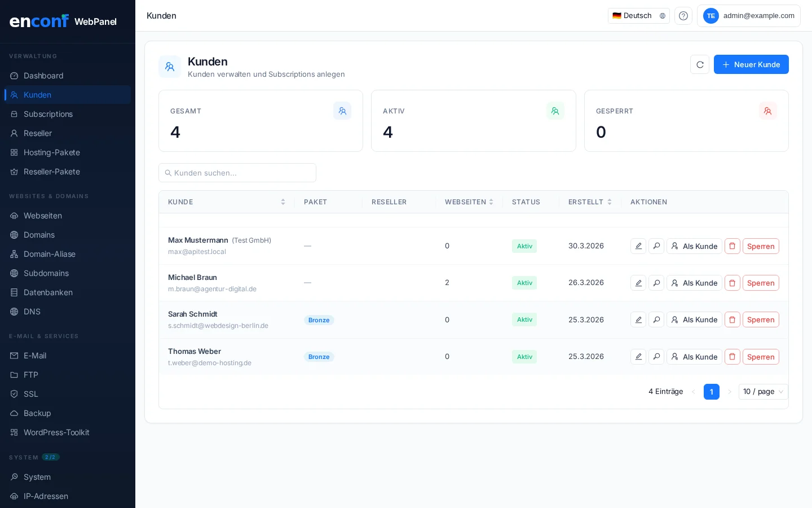The image size is (812, 508).
Task: Open the help question mark icon
Action: click(x=683, y=16)
